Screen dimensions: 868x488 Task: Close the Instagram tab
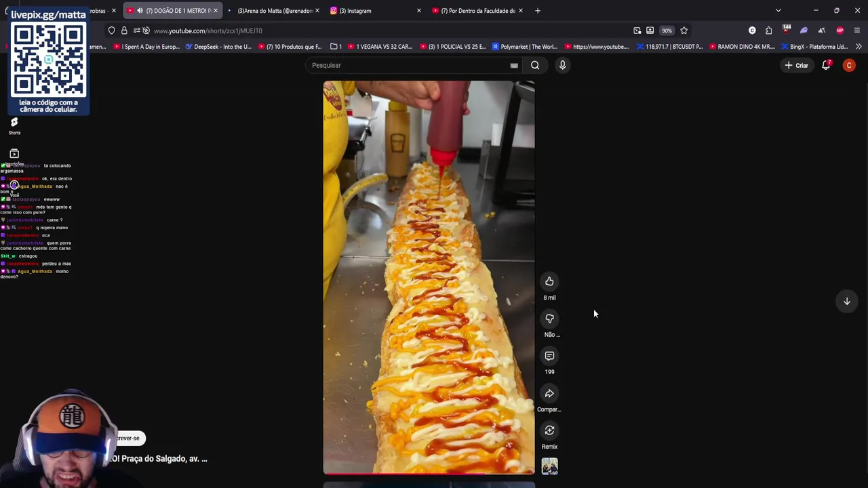418,11
